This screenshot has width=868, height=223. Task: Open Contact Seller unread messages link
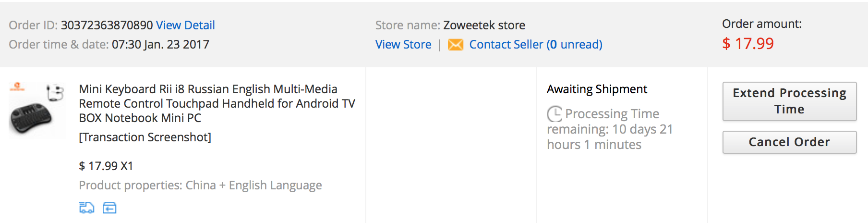click(535, 45)
